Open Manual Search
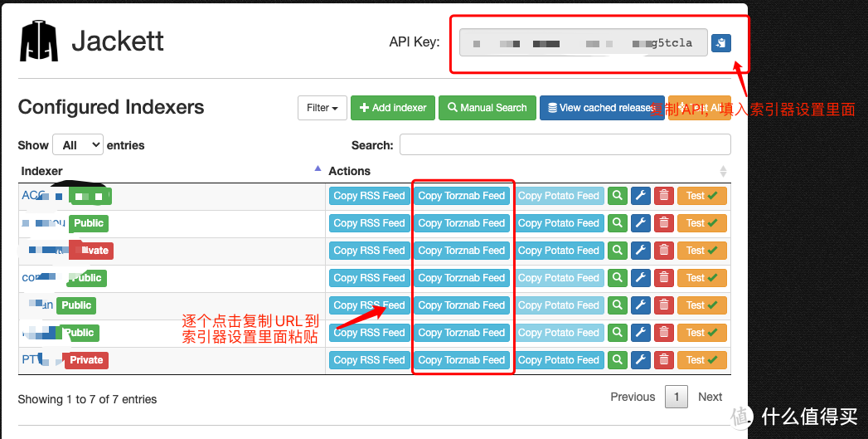This screenshot has width=868, height=439. click(x=487, y=108)
